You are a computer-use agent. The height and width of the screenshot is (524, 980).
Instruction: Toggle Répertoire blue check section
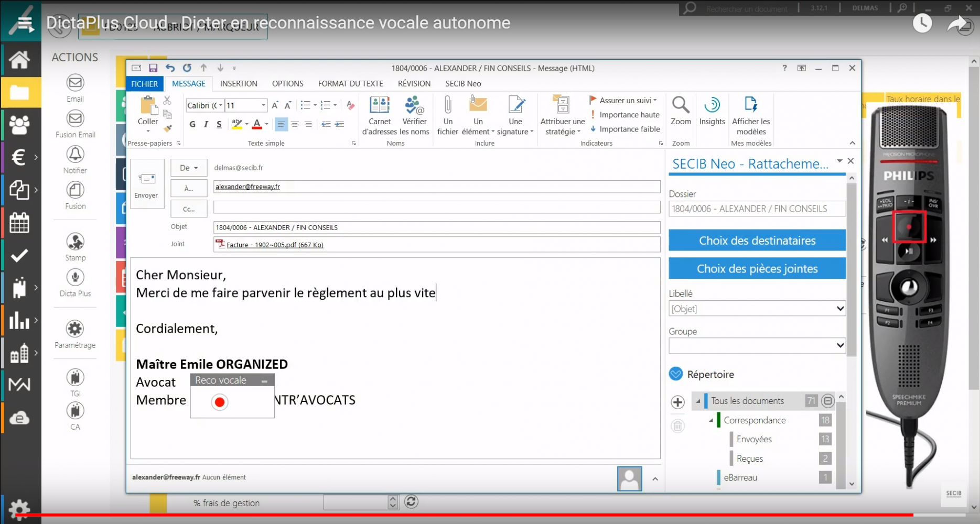676,374
